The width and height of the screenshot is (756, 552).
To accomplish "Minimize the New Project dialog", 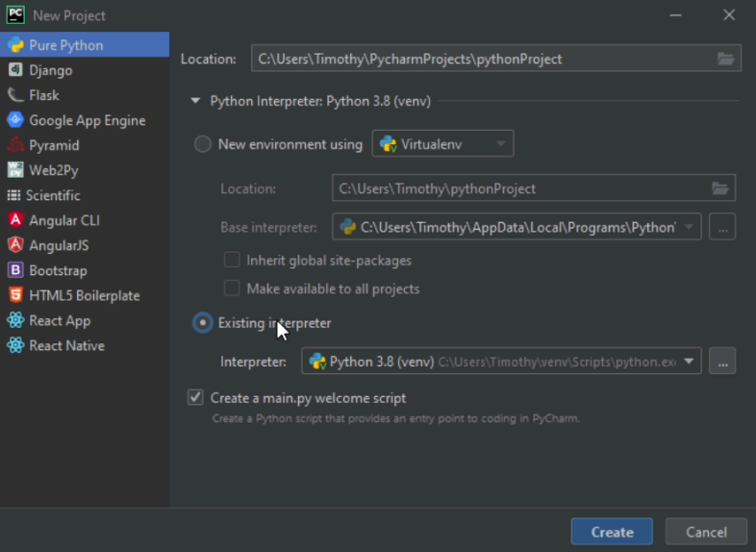I will (675, 15).
